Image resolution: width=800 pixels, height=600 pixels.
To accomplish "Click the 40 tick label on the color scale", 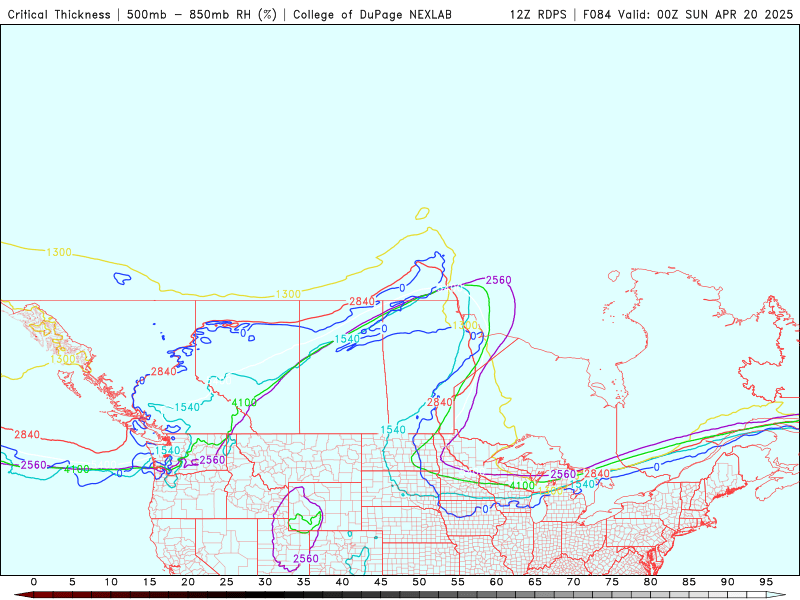I will (x=342, y=582).
